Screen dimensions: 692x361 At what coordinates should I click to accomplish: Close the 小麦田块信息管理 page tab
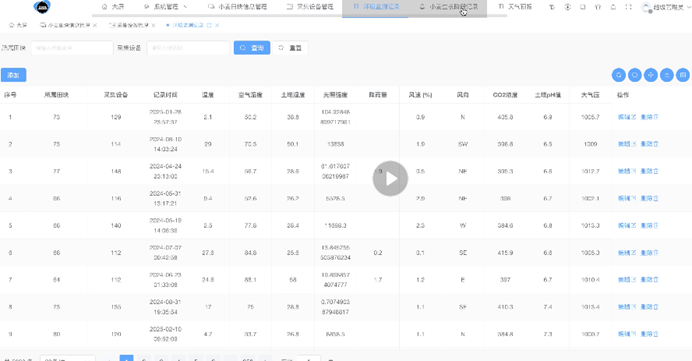(x=94, y=25)
